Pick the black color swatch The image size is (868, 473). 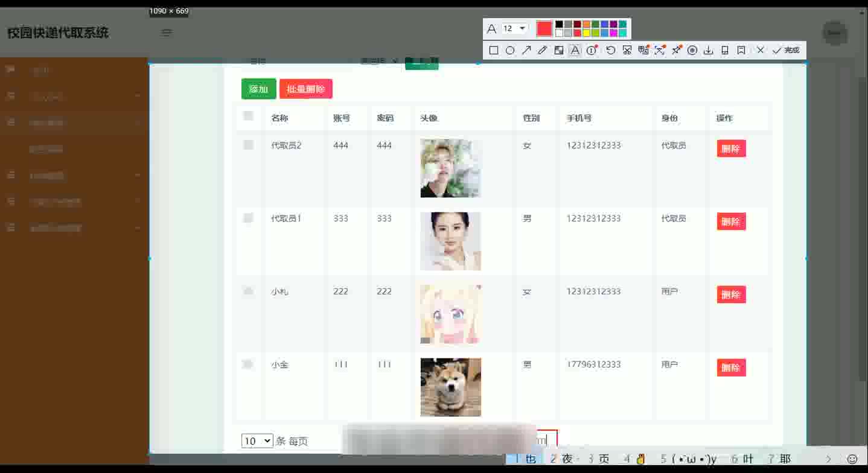click(559, 25)
